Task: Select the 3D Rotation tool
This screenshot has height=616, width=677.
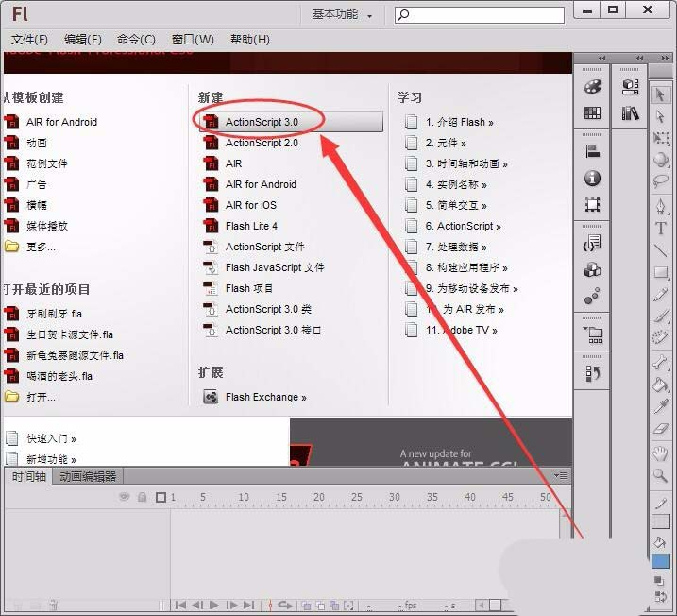Action: [660, 160]
